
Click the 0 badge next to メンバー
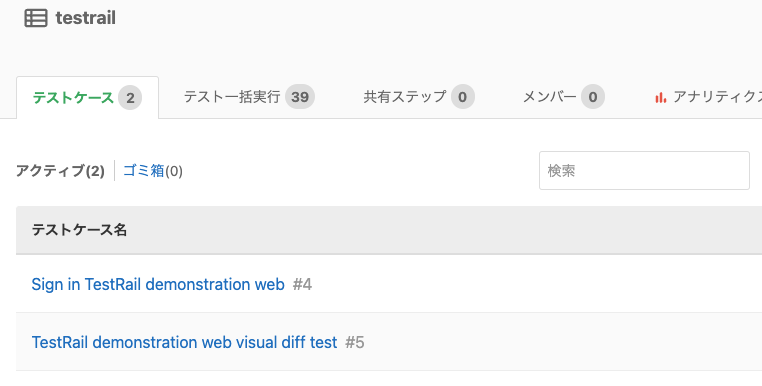[x=592, y=97]
